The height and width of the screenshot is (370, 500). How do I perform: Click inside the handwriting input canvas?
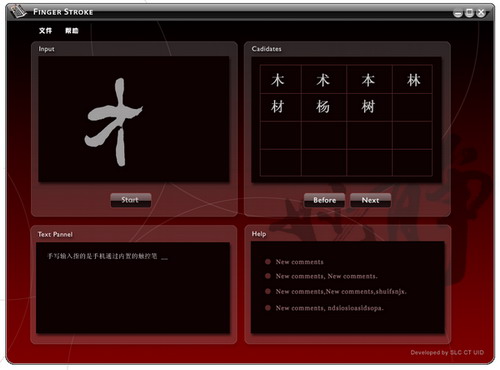134,119
